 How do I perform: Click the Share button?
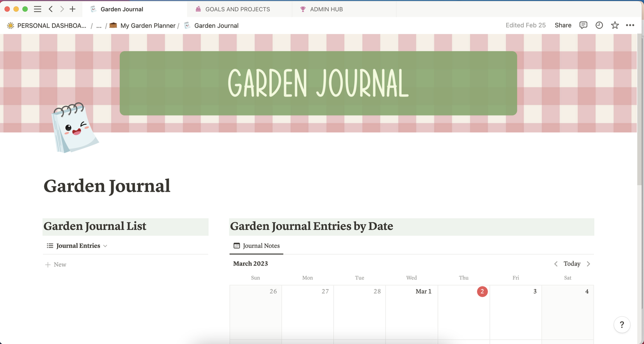[x=563, y=25]
